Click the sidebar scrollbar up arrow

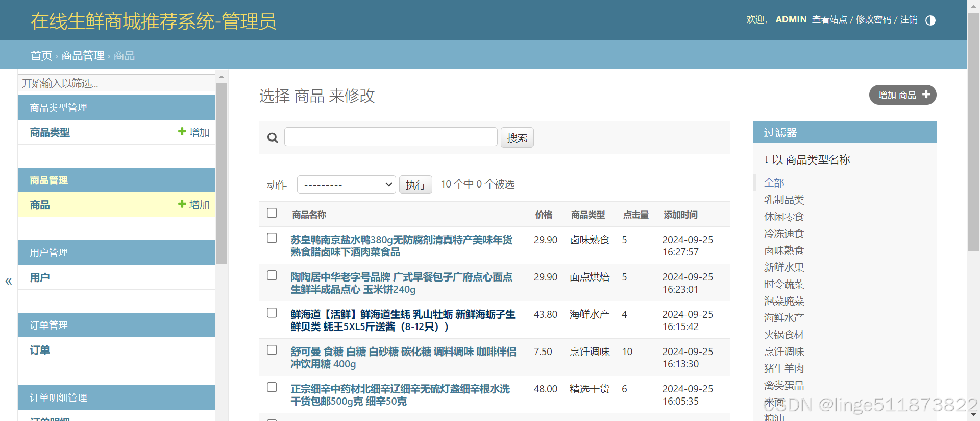tap(222, 77)
